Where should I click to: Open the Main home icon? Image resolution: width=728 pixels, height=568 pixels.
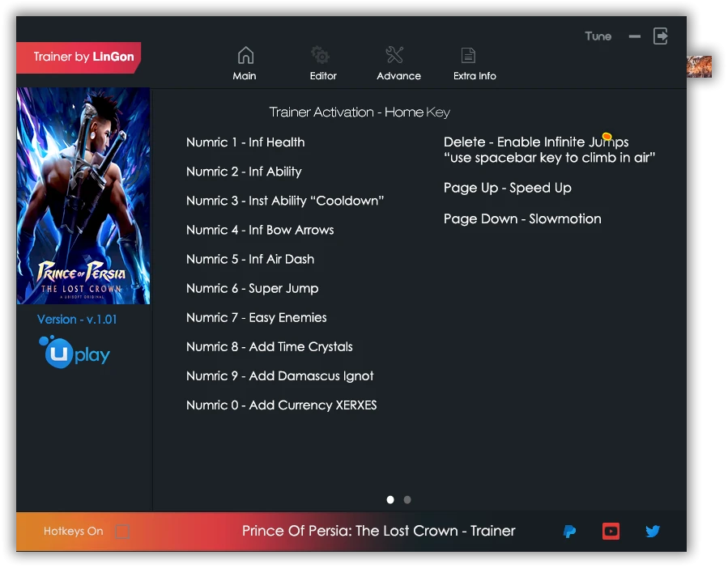tap(245, 56)
